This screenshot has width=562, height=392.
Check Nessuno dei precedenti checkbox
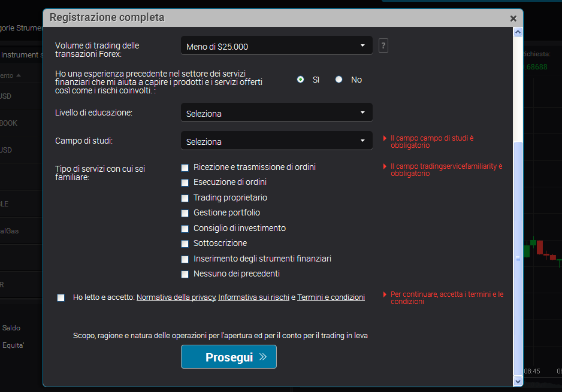(x=185, y=274)
